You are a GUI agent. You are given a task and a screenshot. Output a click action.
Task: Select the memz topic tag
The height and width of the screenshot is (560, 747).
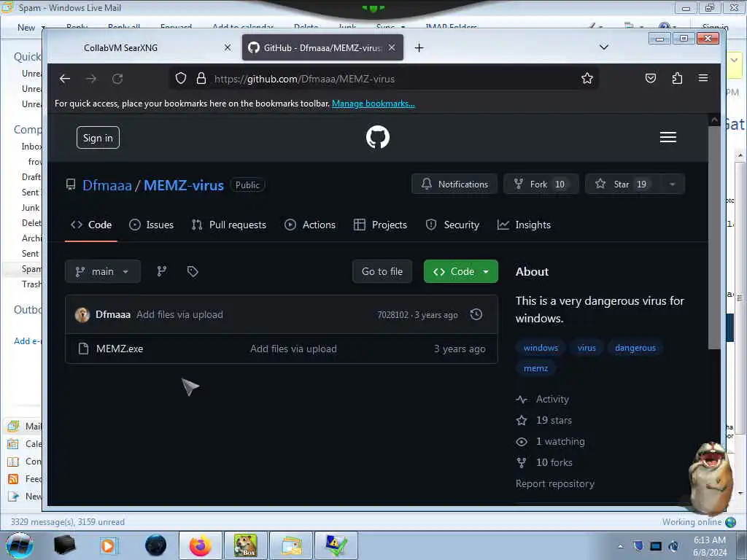pos(535,368)
